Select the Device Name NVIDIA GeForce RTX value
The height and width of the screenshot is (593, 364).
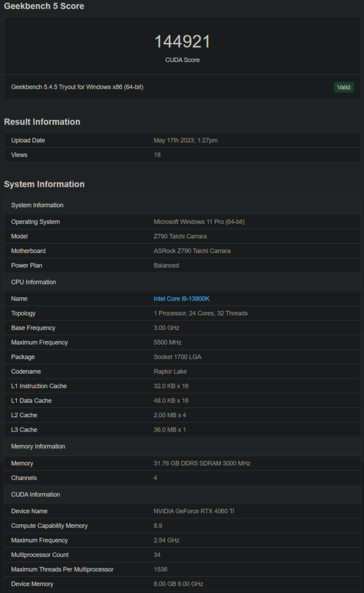(x=194, y=511)
